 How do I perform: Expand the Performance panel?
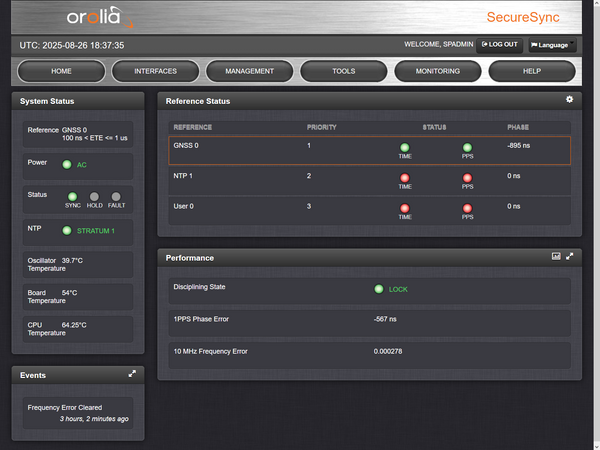tap(569, 256)
